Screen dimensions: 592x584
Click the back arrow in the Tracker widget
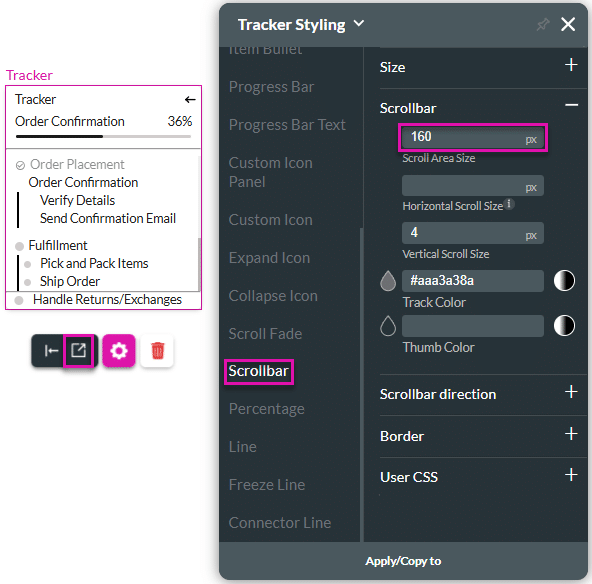pyautogui.click(x=190, y=100)
